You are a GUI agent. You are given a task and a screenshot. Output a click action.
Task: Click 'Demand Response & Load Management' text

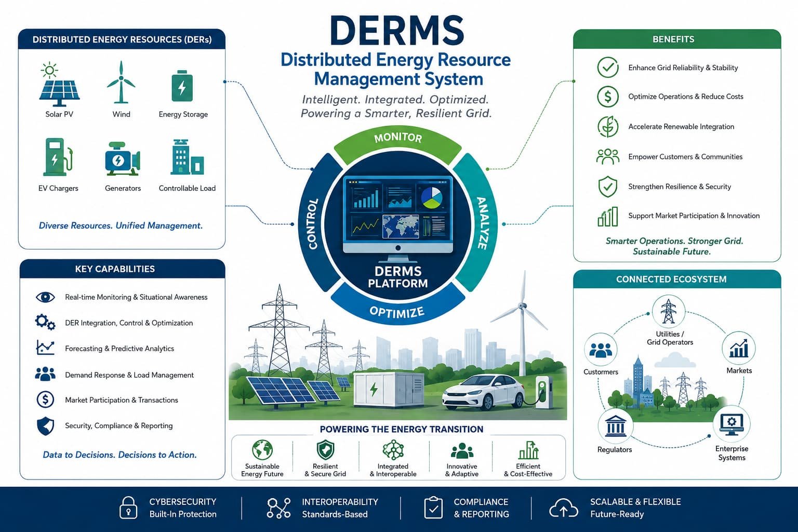[x=129, y=375]
